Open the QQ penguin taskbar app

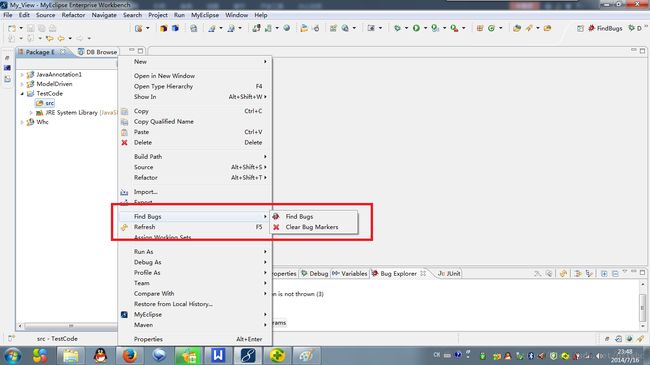click(x=100, y=355)
